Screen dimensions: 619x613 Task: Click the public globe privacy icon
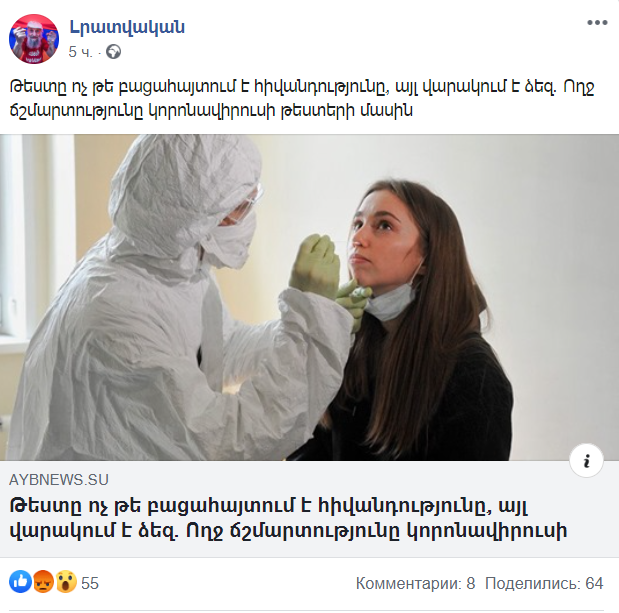tap(114, 52)
